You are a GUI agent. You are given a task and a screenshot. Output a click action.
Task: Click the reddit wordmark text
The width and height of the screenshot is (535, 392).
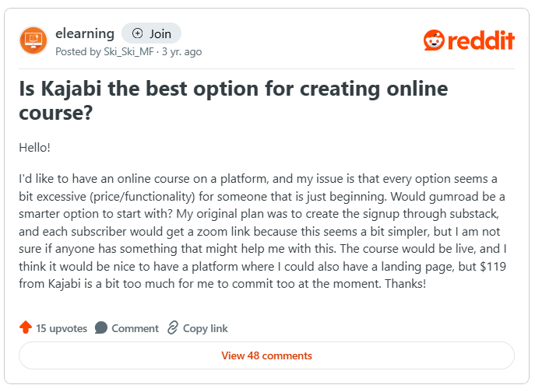(482, 40)
